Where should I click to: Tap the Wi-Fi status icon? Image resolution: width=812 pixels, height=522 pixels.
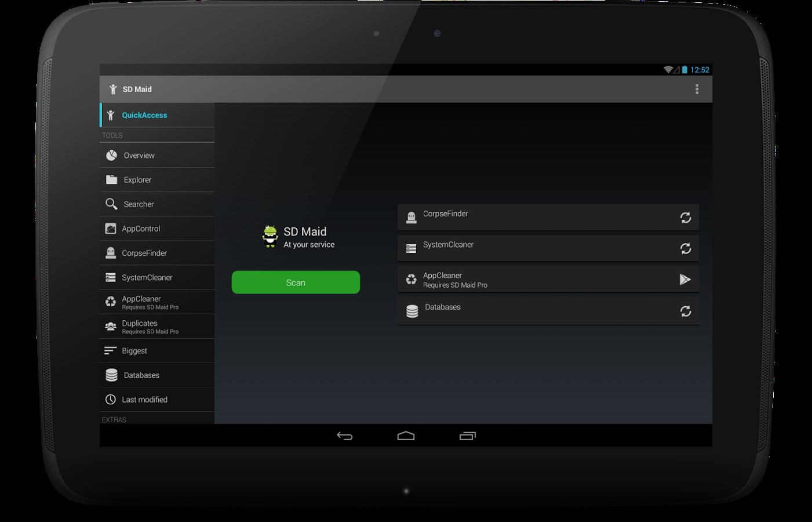click(668, 70)
